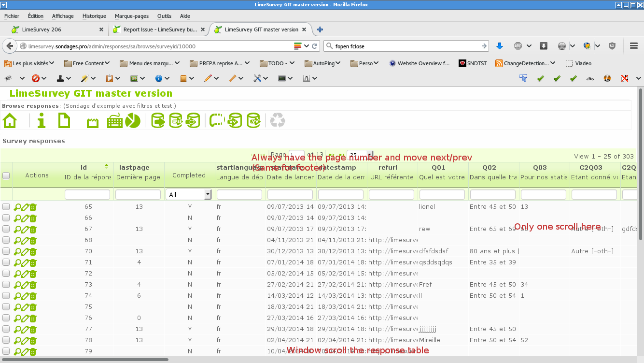Sort table by the lastpage column header
This screenshot has width=644, height=363.
click(x=134, y=167)
